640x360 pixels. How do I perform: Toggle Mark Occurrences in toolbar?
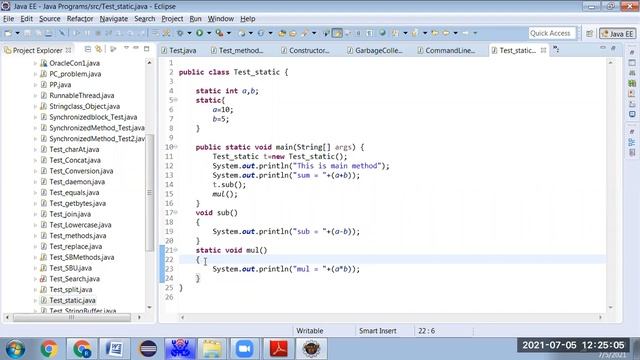tap(337, 33)
